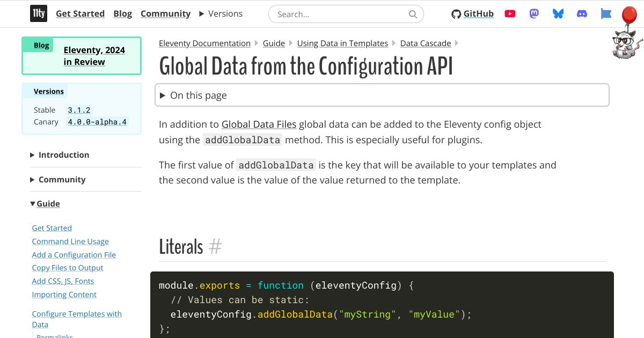Open the Community nav item
Screen dimensions: 644x338
point(165,14)
